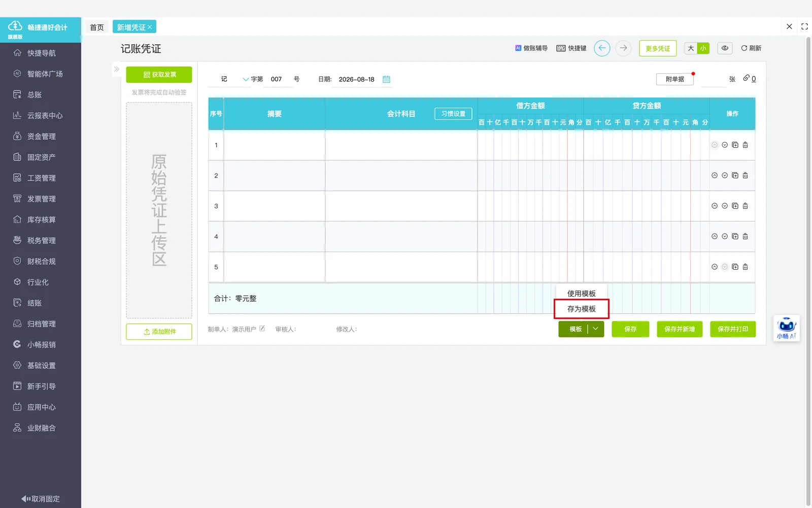This screenshot has height=508, width=812.
Task: Switch font size to 大
Action: (x=691, y=48)
